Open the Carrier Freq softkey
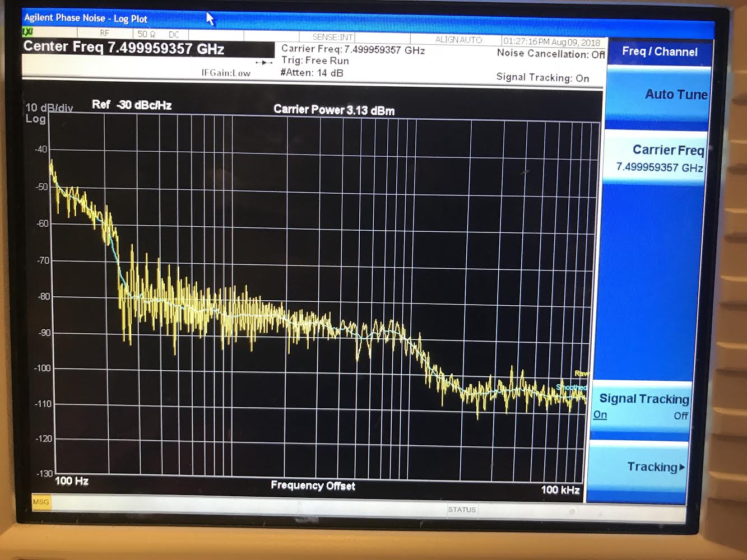 655,157
